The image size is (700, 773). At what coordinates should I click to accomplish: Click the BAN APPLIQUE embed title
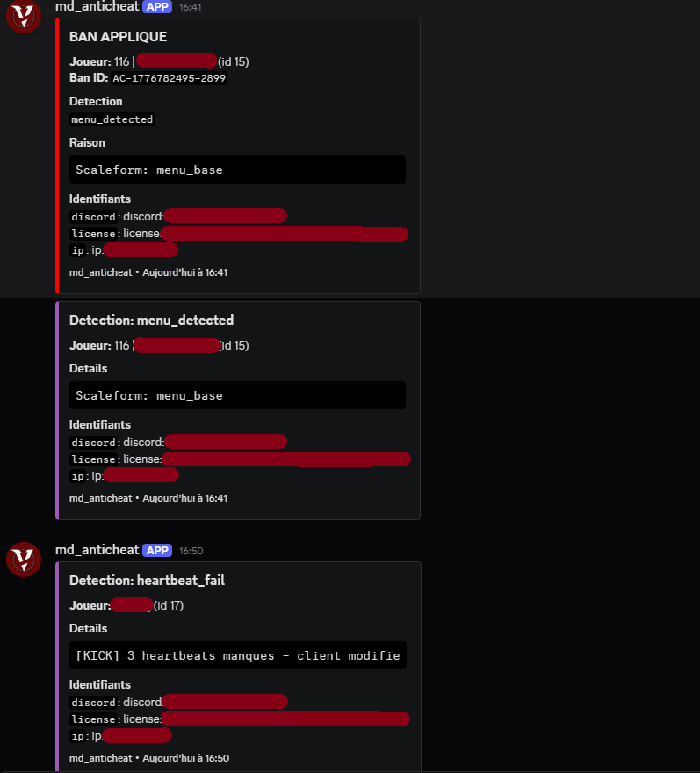(x=118, y=37)
